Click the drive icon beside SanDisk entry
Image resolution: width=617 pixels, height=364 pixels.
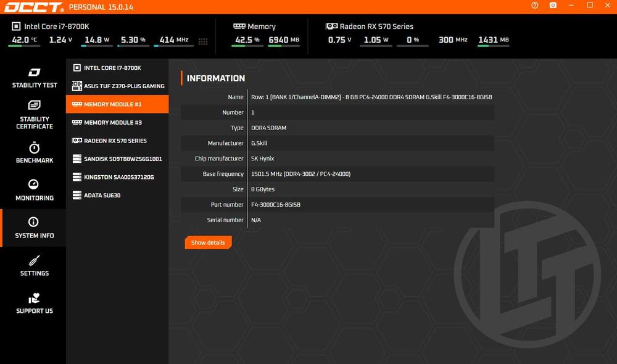[x=77, y=159]
